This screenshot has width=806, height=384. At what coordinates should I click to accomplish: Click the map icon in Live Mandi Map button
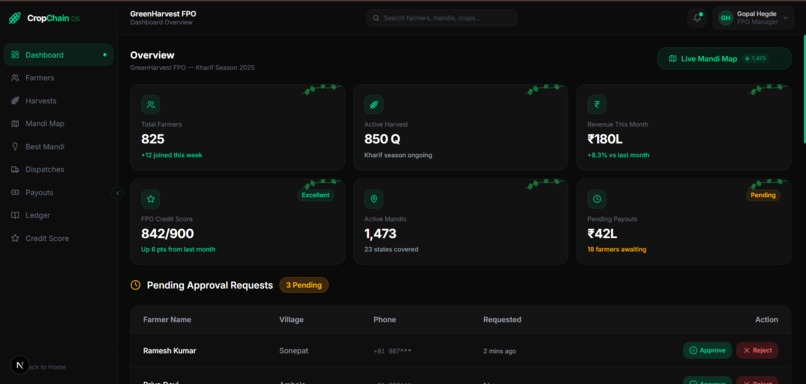click(672, 59)
